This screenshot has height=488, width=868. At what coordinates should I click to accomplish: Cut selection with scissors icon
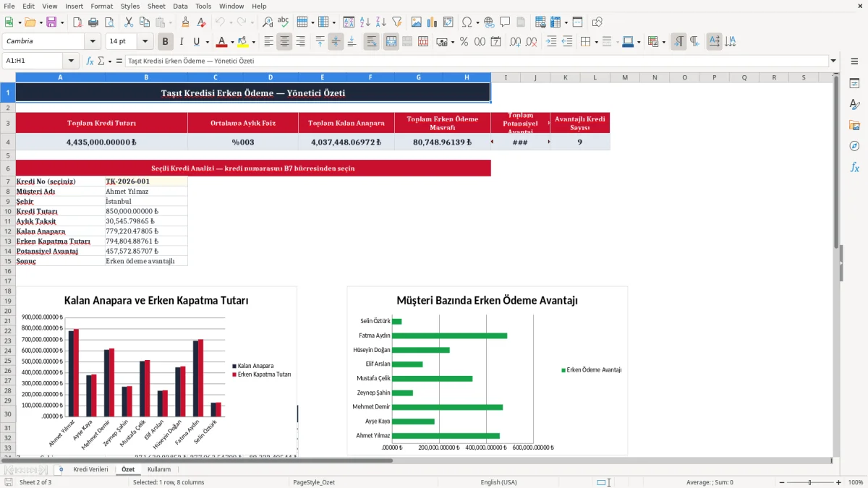128,22
